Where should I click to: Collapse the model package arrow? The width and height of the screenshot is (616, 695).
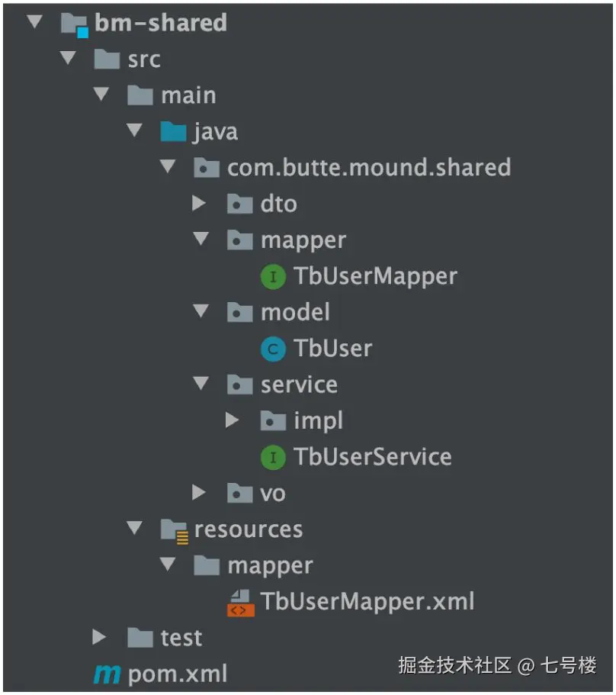tap(201, 310)
